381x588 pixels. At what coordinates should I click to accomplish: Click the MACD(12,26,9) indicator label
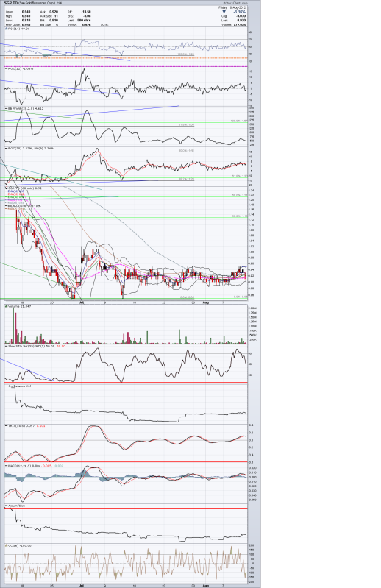tap(34, 466)
